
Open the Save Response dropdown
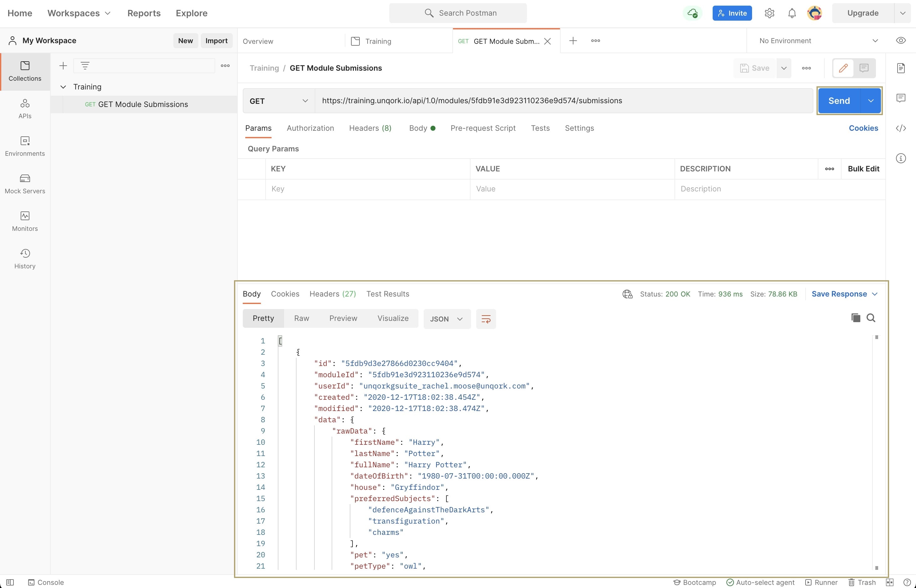[845, 294]
